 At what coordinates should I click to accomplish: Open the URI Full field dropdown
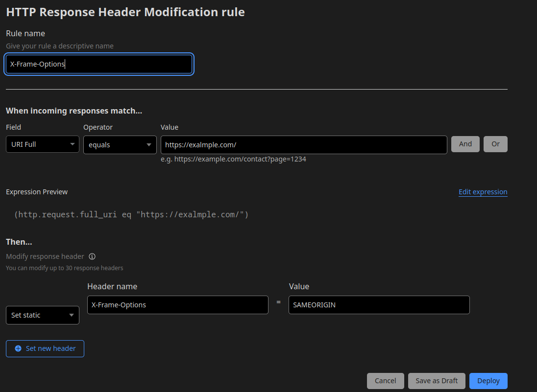(42, 144)
